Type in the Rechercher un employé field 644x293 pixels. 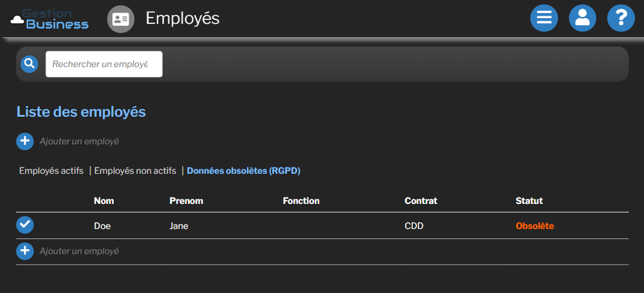104,64
